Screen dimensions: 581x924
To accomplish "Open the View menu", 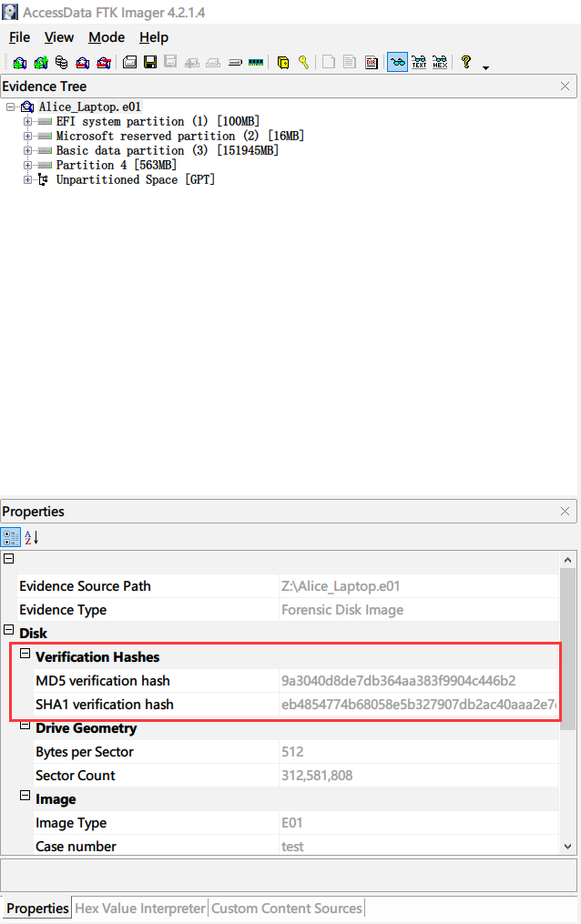I will point(59,37).
